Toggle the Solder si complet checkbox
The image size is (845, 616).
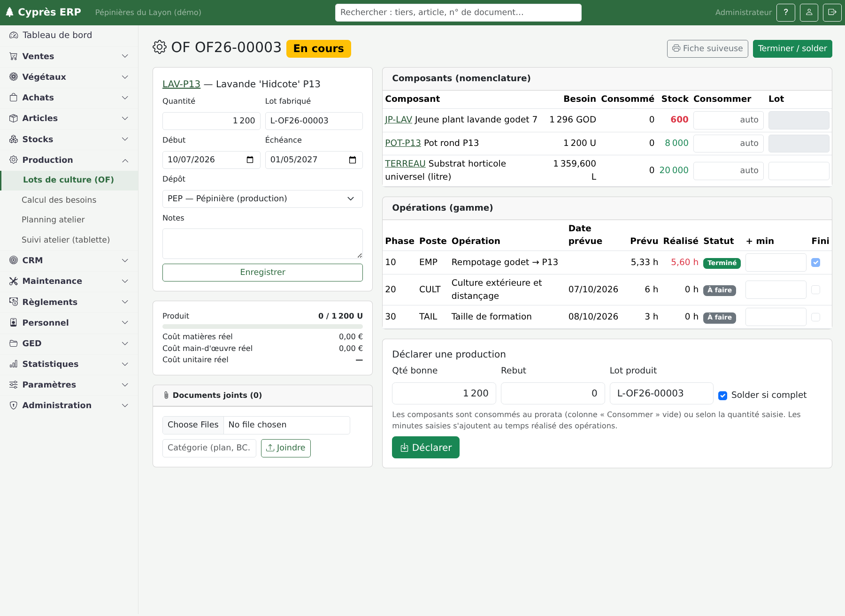click(x=723, y=395)
